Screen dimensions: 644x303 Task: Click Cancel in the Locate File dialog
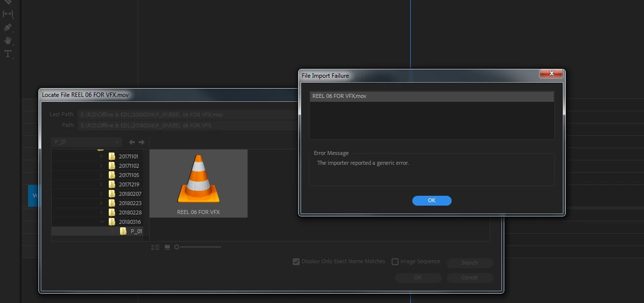pyautogui.click(x=469, y=277)
